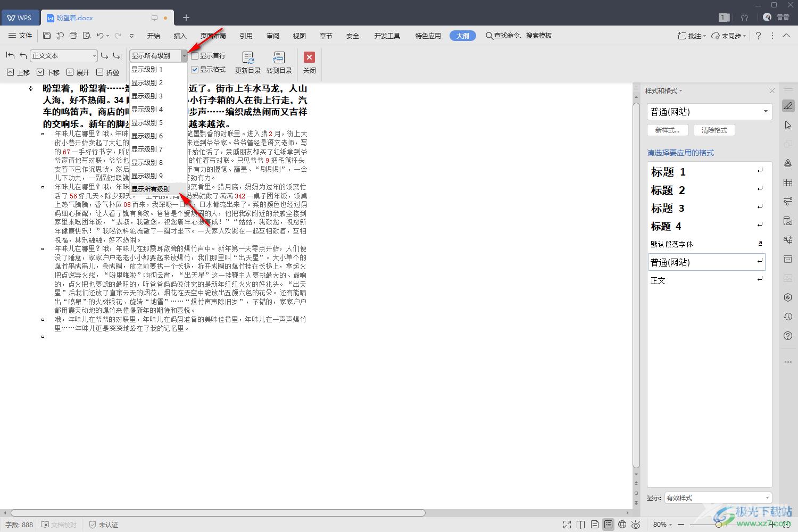Viewport: 798px width, 532px height.
Task: Click the Undo arrow icon
Action: pos(100,36)
